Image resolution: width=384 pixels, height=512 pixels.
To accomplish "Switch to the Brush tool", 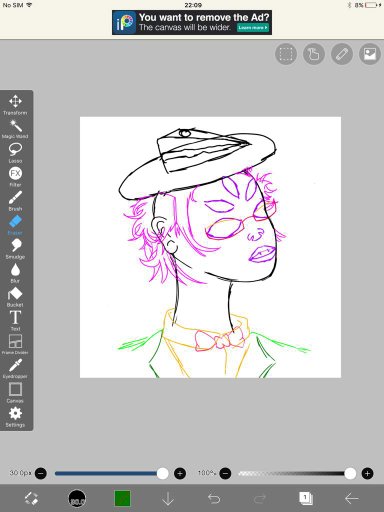I will 15,201.
